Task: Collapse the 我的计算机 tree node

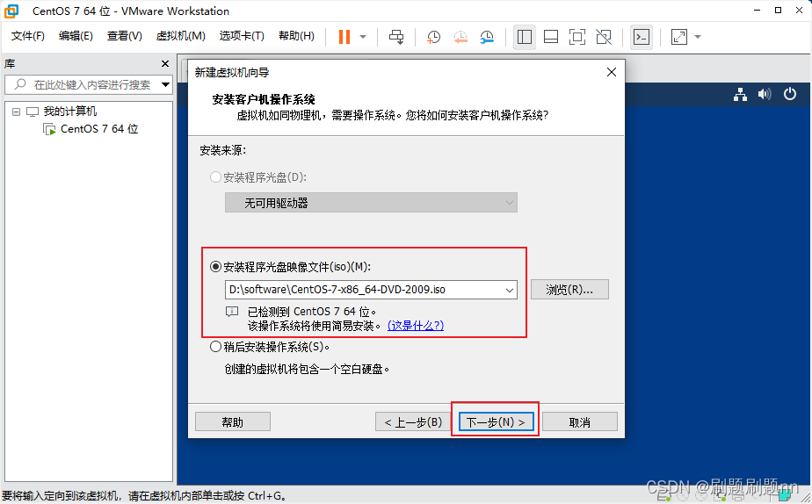Action: click(x=17, y=112)
